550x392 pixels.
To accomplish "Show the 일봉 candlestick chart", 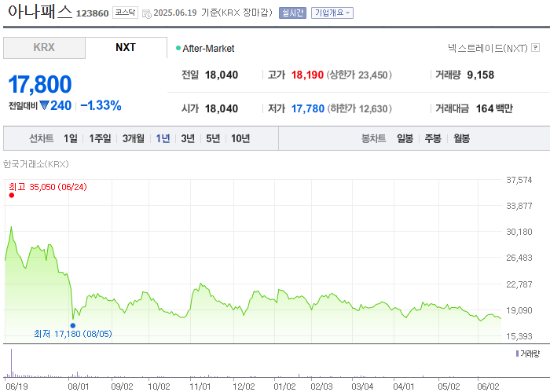I will (x=405, y=138).
